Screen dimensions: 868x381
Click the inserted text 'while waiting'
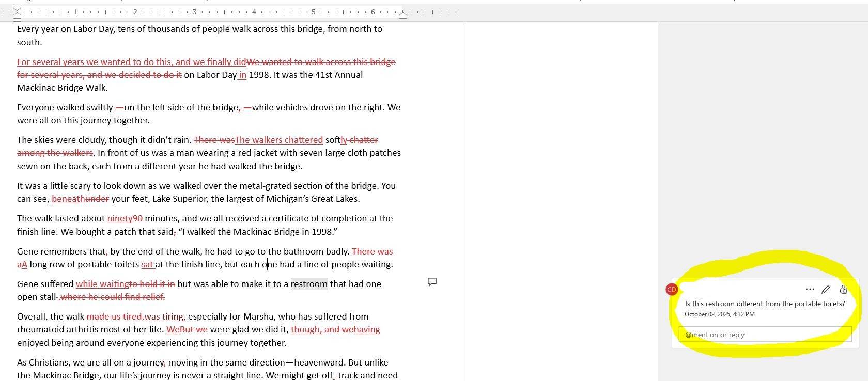tap(102, 284)
